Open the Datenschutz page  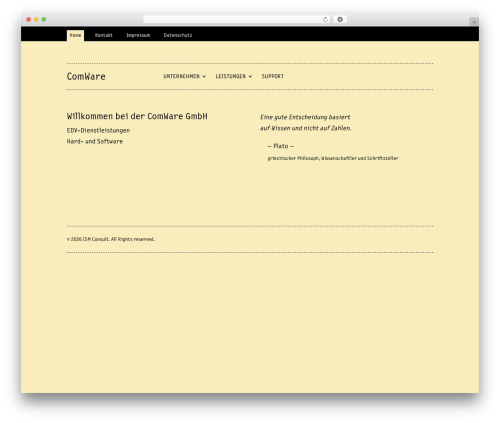tap(178, 35)
